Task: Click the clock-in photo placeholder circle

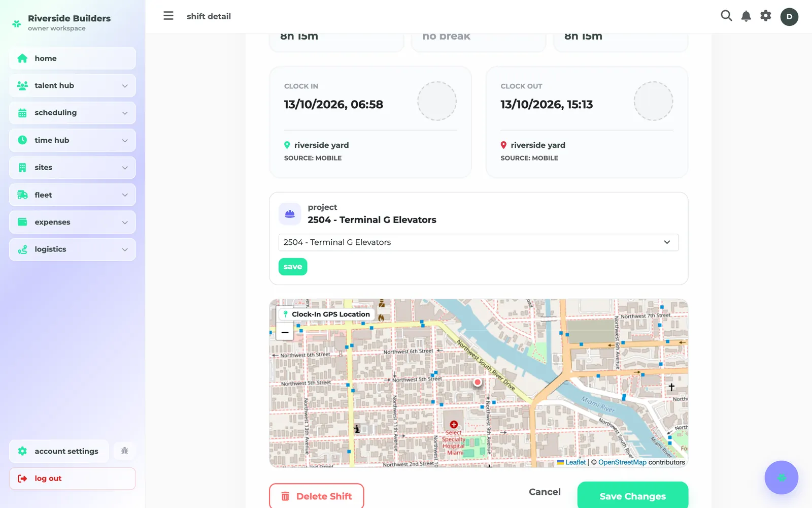Action: (x=437, y=101)
